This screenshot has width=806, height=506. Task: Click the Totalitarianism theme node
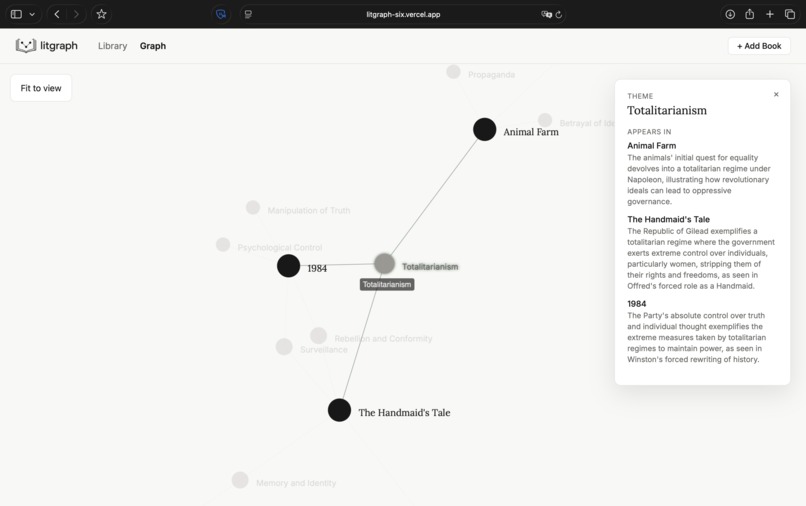[x=384, y=264]
